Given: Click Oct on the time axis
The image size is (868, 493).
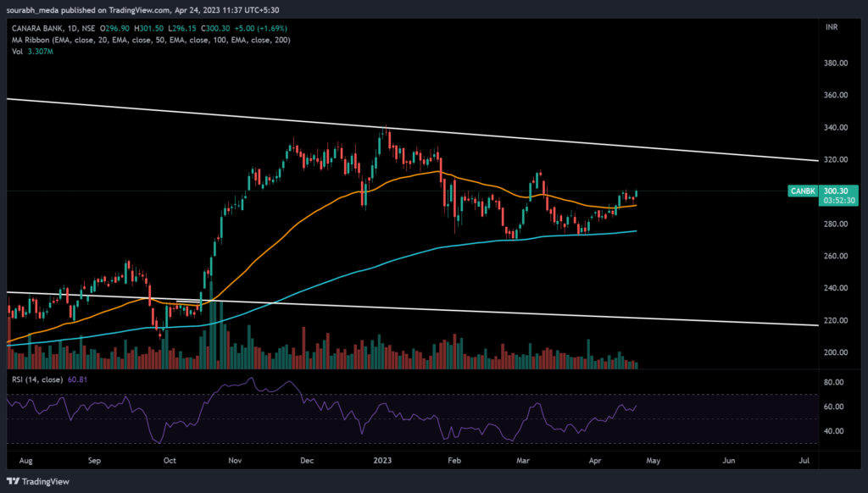Looking at the screenshot, I should tap(170, 460).
